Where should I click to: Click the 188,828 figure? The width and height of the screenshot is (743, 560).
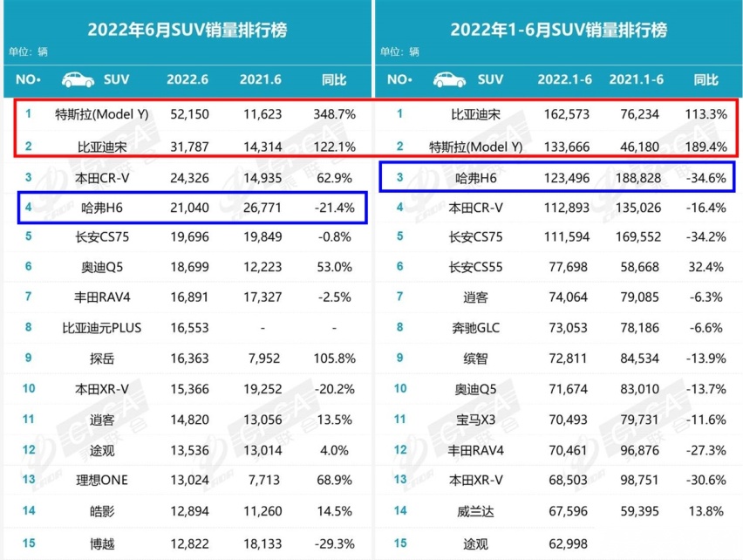pyautogui.click(x=638, y=178)
